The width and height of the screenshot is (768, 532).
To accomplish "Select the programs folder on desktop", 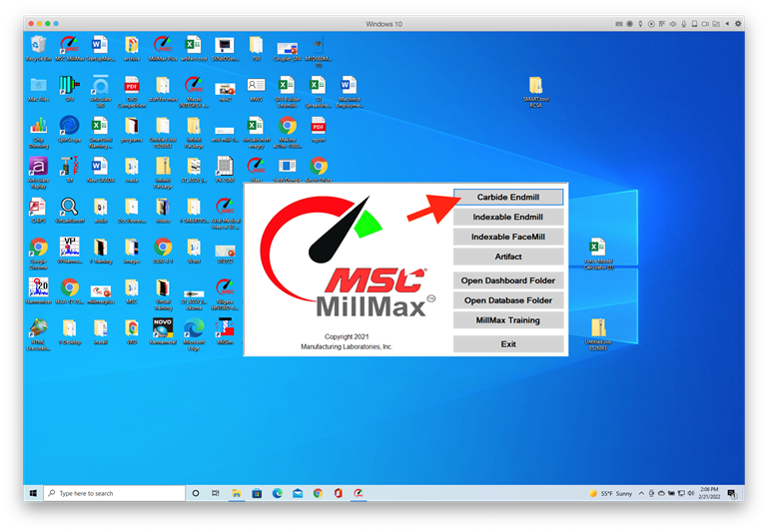I will [x=131, y=130].
